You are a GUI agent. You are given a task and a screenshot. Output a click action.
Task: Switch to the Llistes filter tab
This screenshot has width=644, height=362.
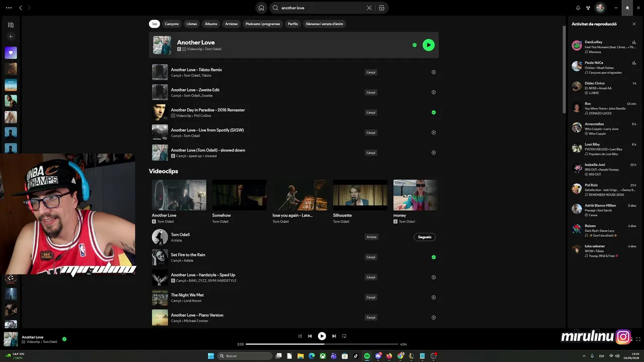(x=192, y=24)
